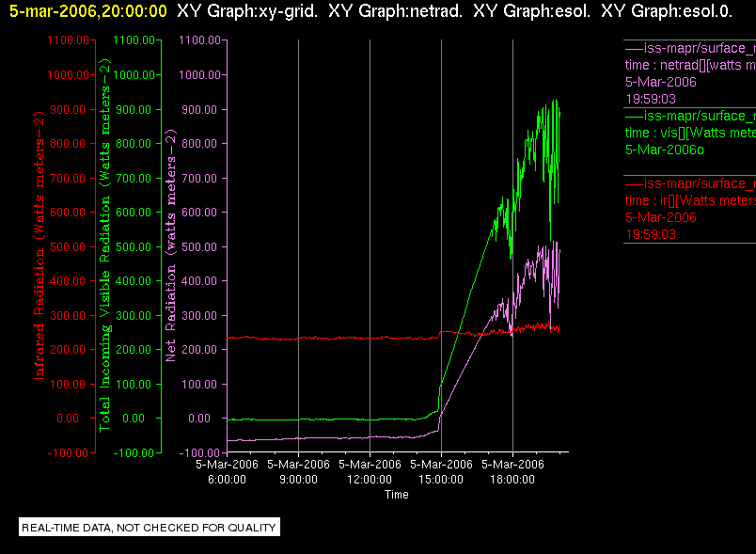This screenshot has height=554, width=756.
Task: Click the 12:00:00 time tick label
Action: point(370,480)
